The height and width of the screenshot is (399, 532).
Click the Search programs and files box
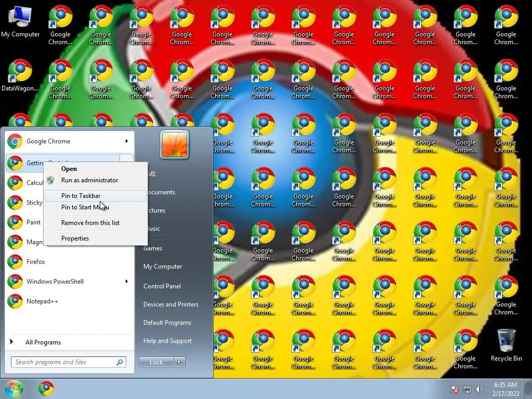[69, 362]
